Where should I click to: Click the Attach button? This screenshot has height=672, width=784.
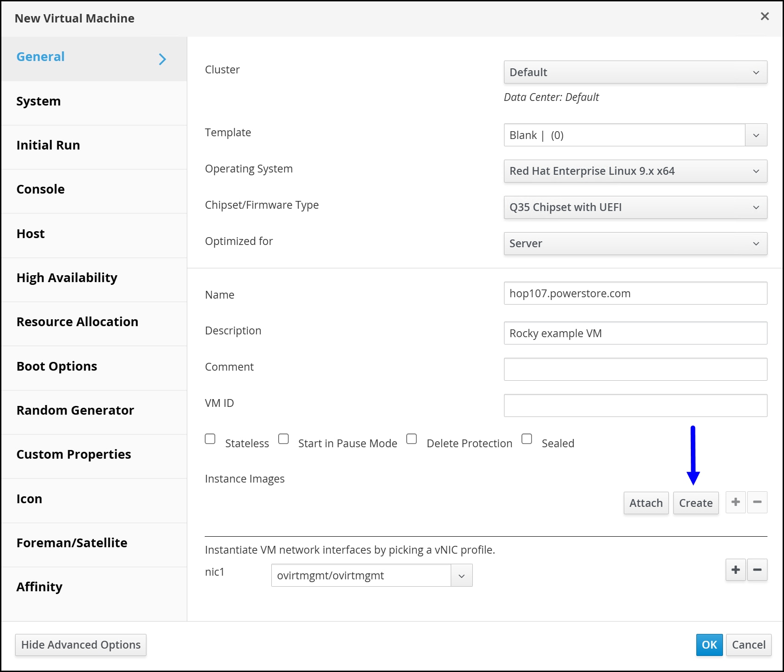coord(646,503)
